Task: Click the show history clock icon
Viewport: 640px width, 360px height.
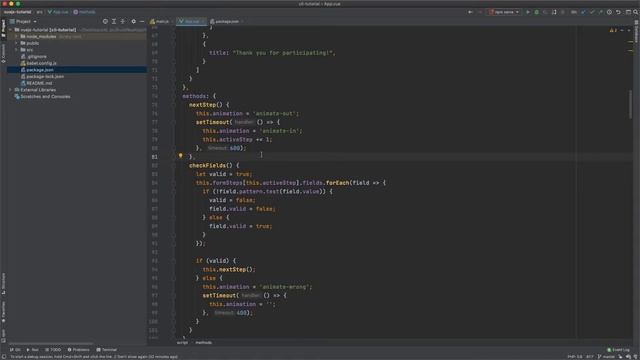Action: coord(609,12)
